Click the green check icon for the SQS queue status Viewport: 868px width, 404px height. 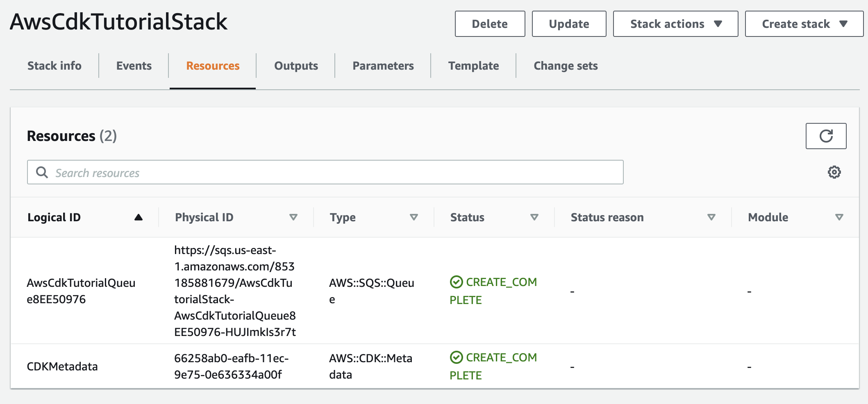(456, 282)
